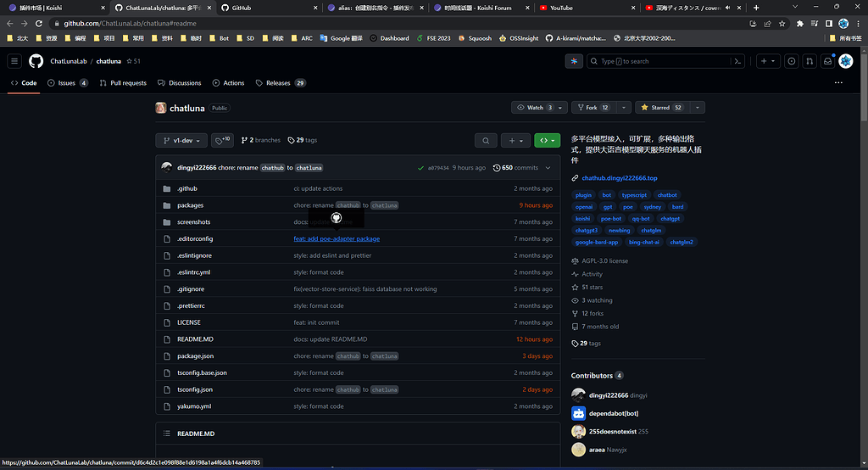Open contributor 255doesnotexist profile

coord(613,432)
